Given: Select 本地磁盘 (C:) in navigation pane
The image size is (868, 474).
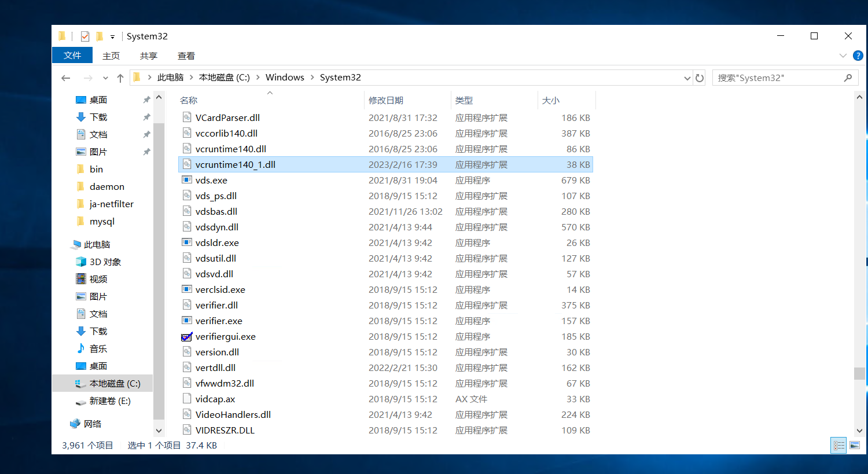Looking at the screenshot, I should tap(115, 384).
